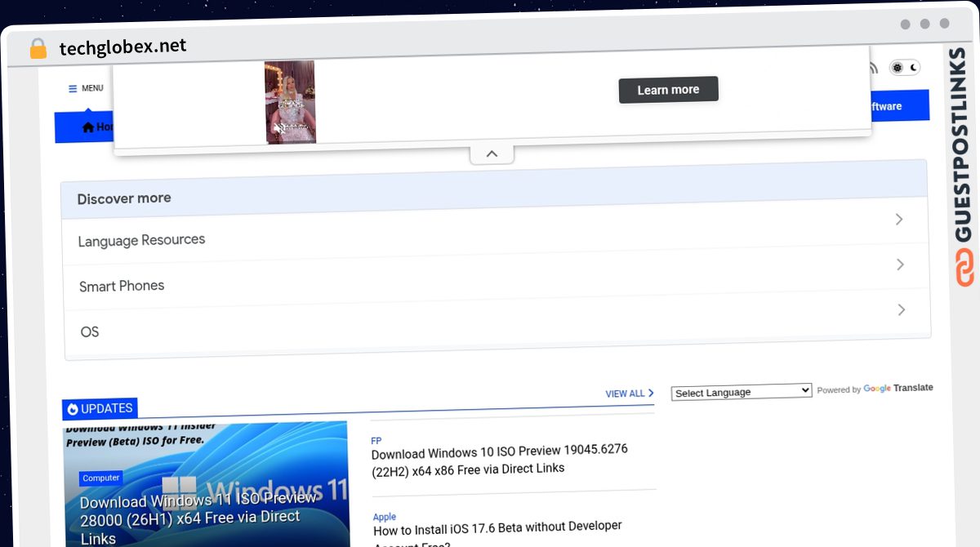Open Download Windows 10 ISO Preview 19045.6276 article
980x547 pixels.
(499, 460)
